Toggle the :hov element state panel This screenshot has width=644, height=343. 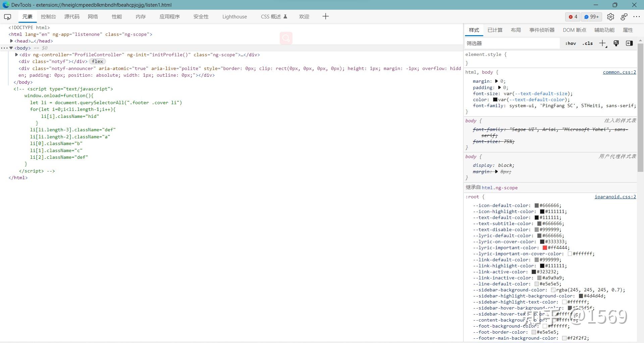570,43
